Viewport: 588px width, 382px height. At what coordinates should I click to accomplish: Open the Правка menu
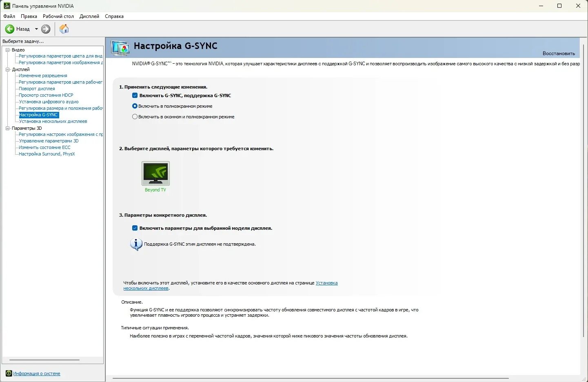[29, 16]
